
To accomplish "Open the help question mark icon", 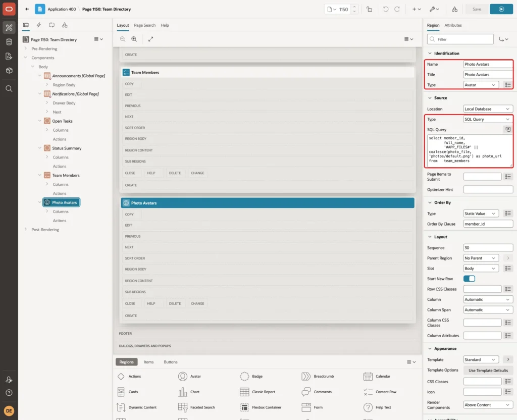I will pos(9,393).
